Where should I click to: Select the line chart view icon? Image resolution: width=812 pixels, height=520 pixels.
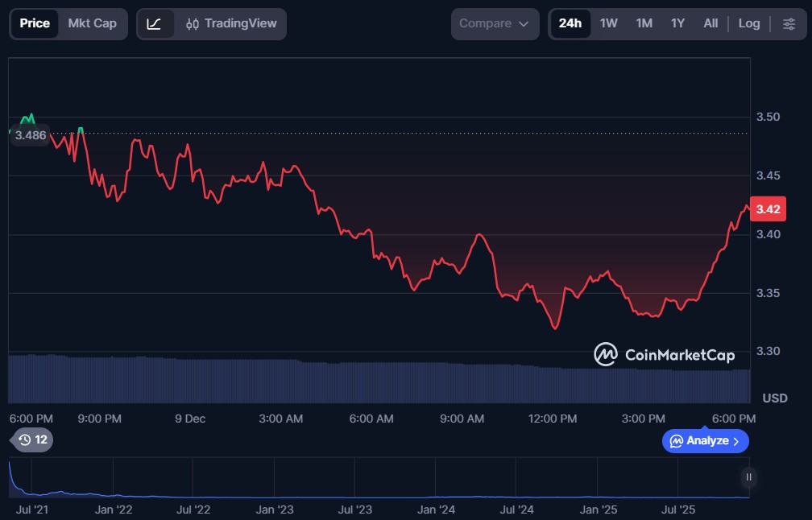(155, 23)
